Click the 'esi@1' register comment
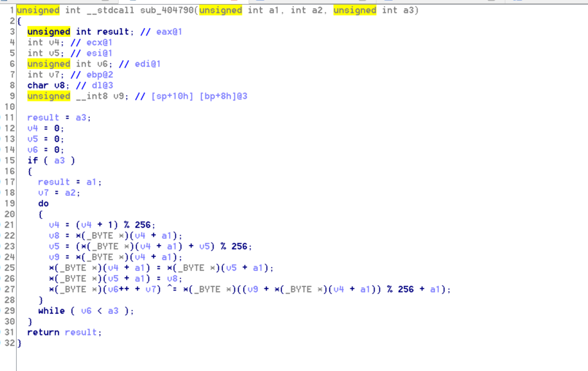588x371 pixels. tap(99, 53)
